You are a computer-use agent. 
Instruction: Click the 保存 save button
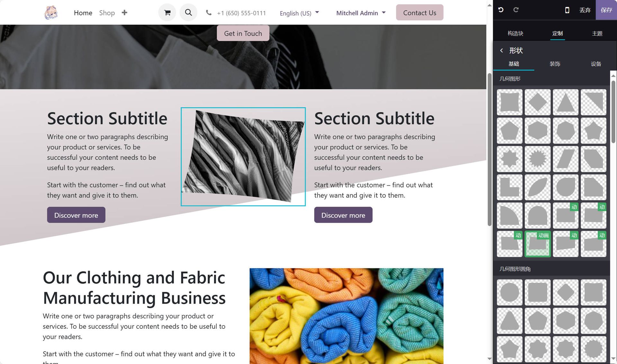tap(606, 10)
